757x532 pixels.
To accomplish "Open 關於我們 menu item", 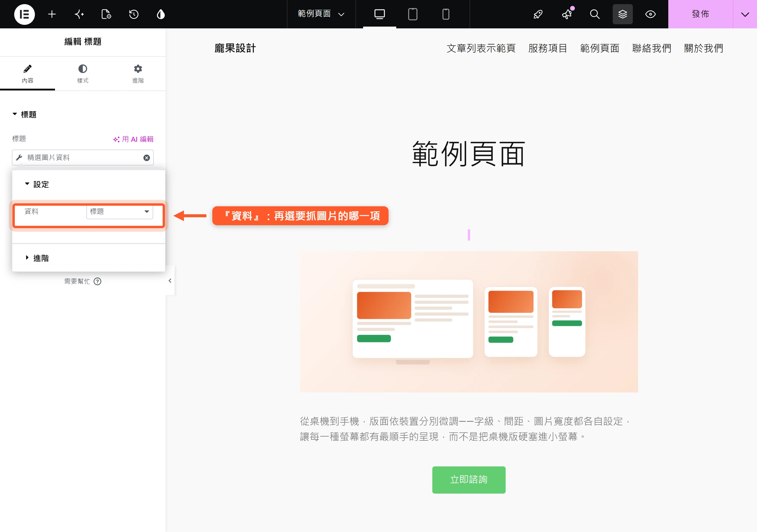I will [703, 48].
